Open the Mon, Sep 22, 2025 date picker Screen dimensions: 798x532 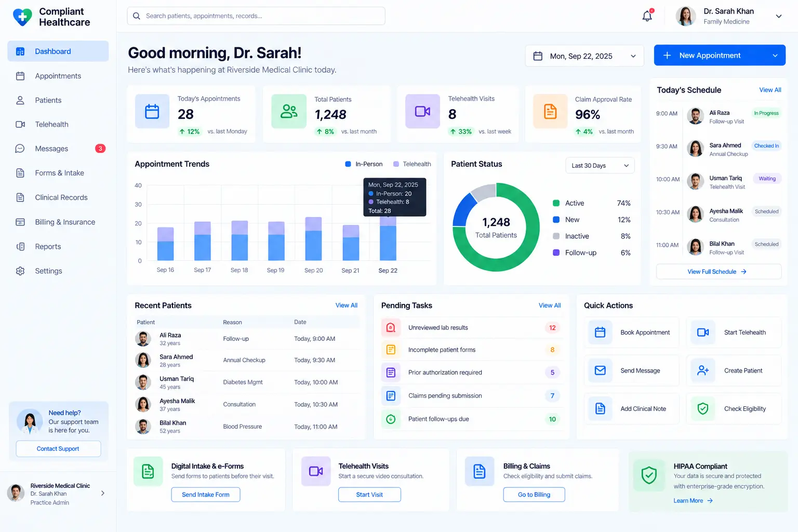584,56
